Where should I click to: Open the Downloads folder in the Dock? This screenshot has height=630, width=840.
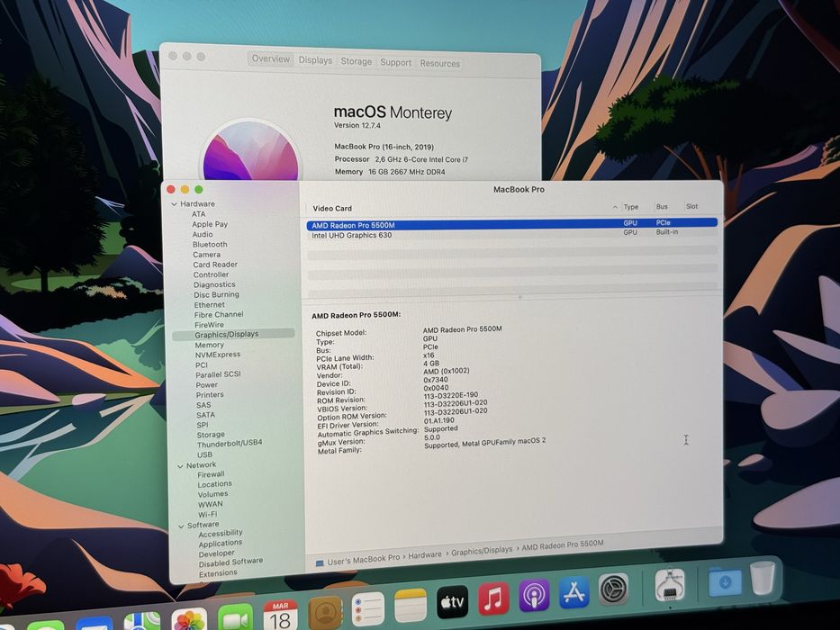click(725, 580)
